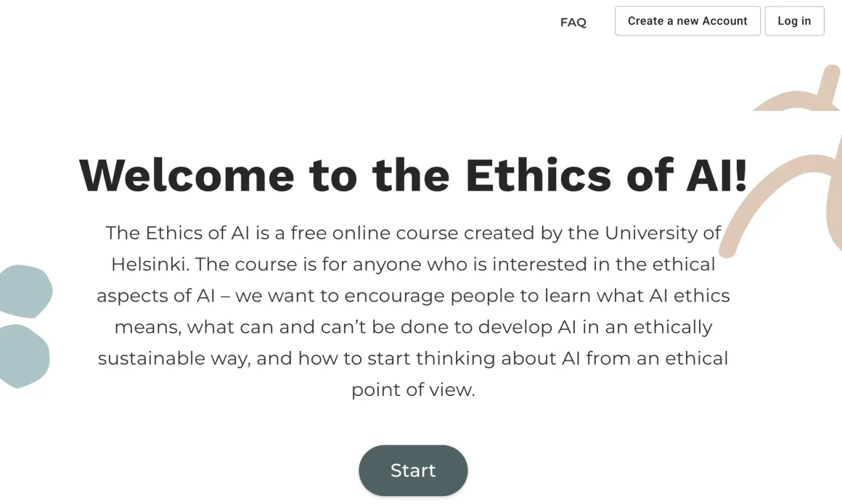Click "University of" in the description text
The image size is (842, 504).
[663, 233]
